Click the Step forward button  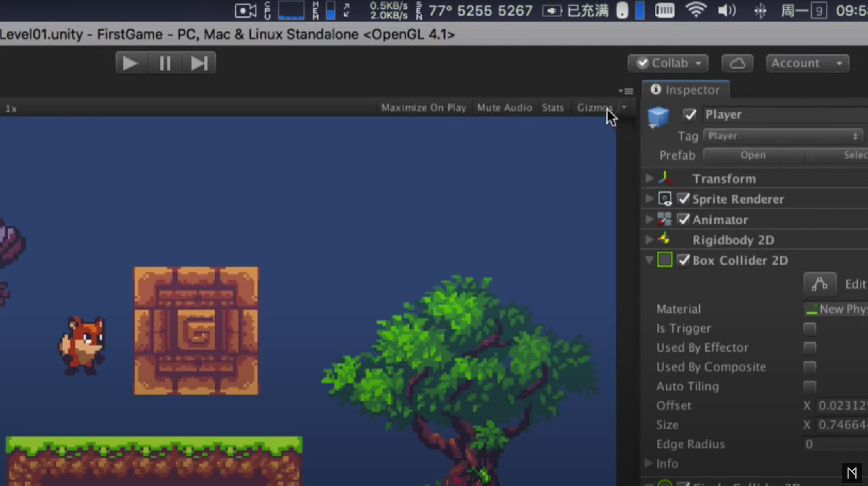pos(199,63)
